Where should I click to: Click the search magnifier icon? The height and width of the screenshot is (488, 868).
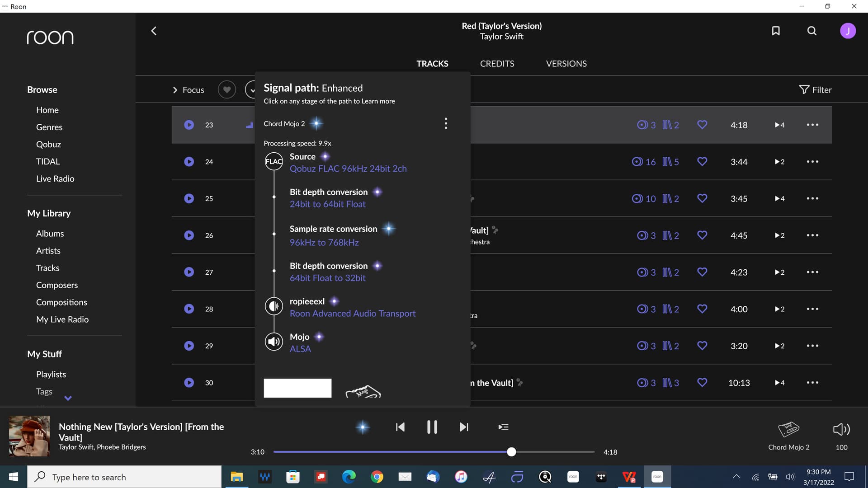click(812, 31)
